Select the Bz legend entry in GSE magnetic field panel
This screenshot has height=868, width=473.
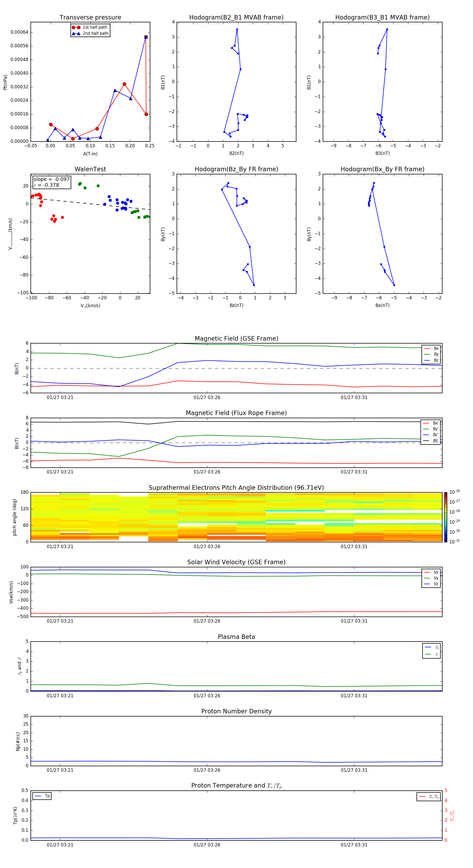coord(431,360)
